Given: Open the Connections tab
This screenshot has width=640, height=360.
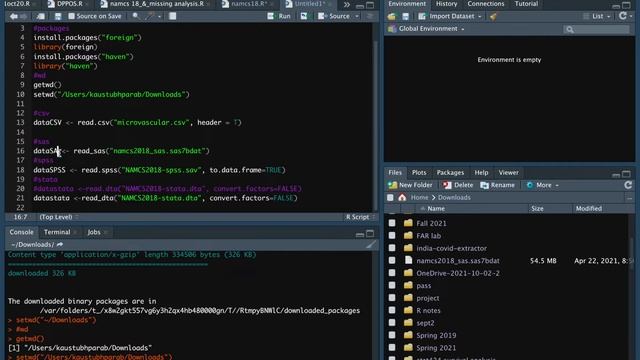Looking at the screenshot, I should pyautogui.click(x=486, y=4).
